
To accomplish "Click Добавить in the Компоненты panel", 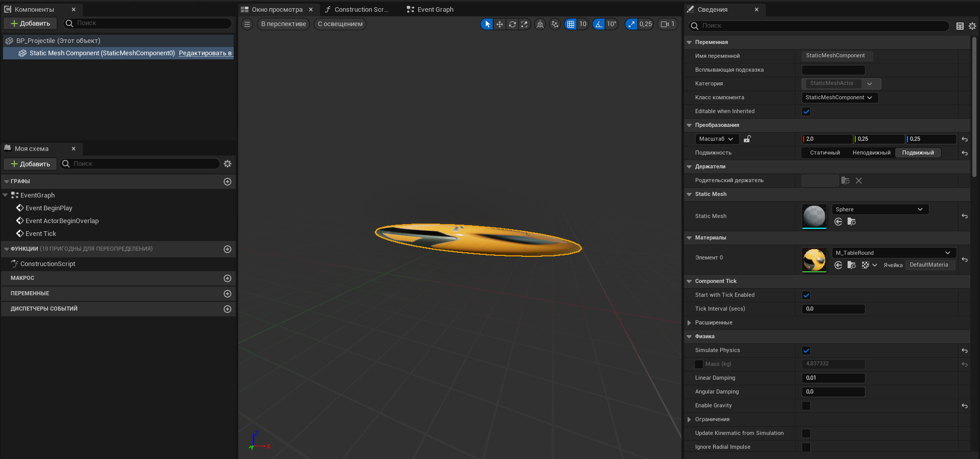I will 30,24.
